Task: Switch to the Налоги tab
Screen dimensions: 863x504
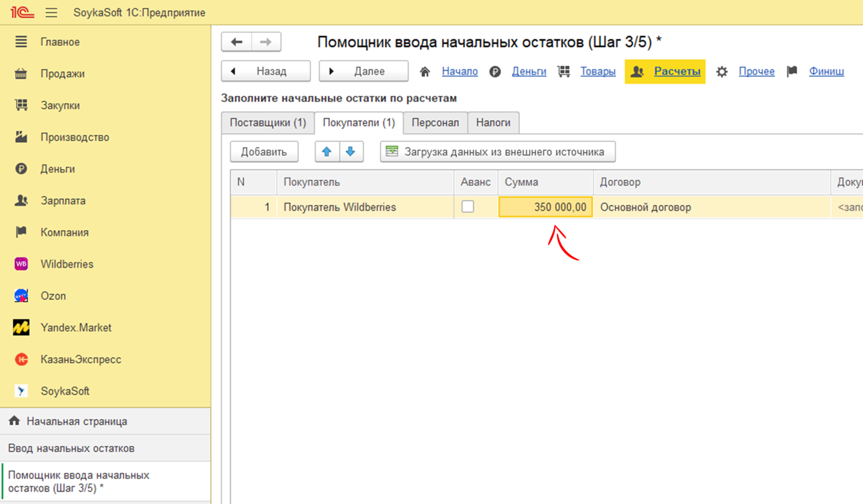Action: click(493, 123)
